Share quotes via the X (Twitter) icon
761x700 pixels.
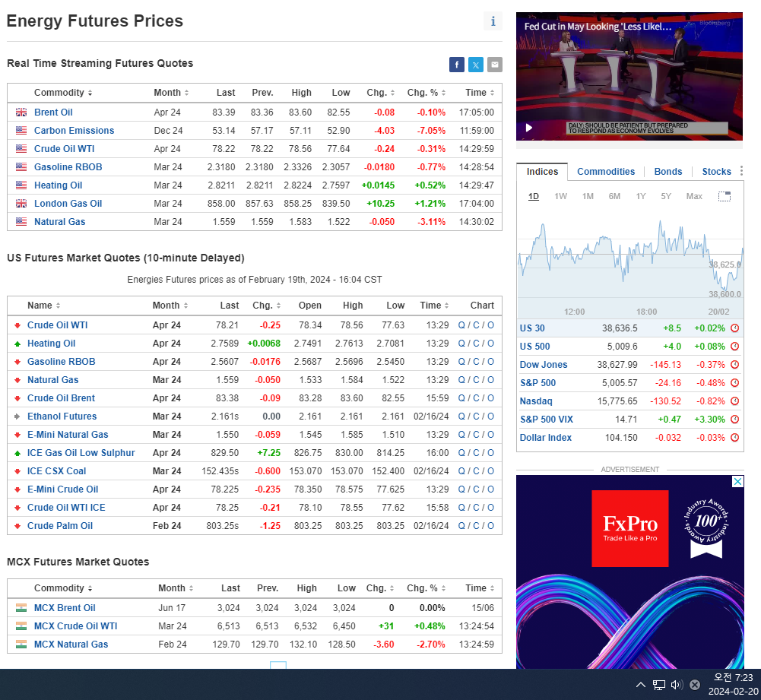pyautogui.click(x=476, y=65)
